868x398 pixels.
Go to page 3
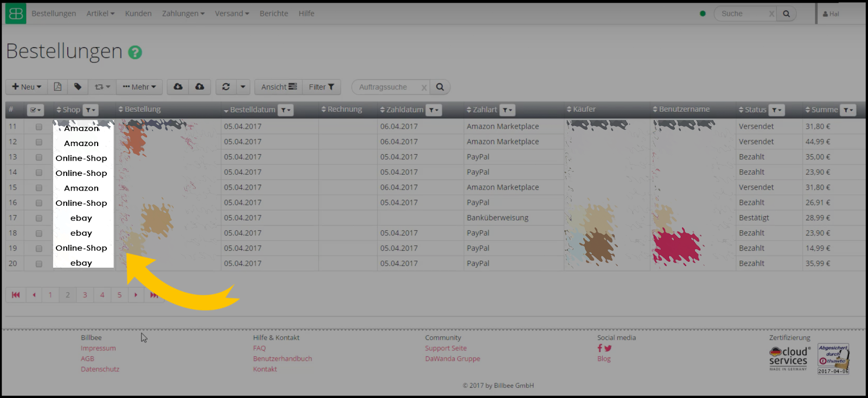85,295
